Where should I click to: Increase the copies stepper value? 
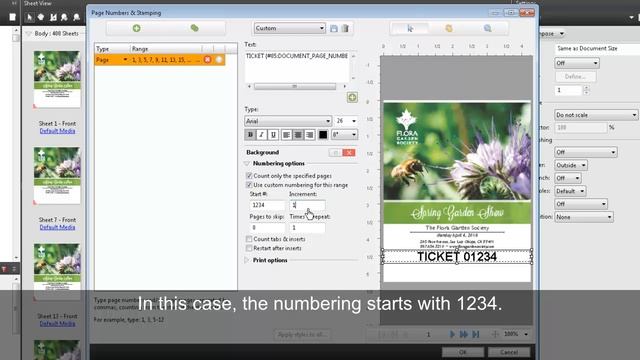586,88
